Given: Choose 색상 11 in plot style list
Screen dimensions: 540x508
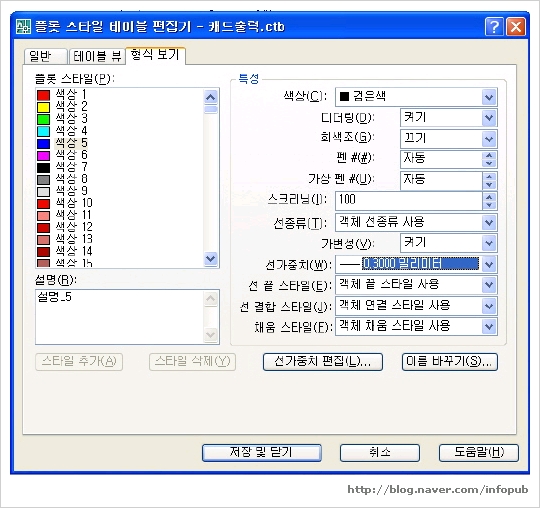Looking at the screenshot, I should [73, 215].
